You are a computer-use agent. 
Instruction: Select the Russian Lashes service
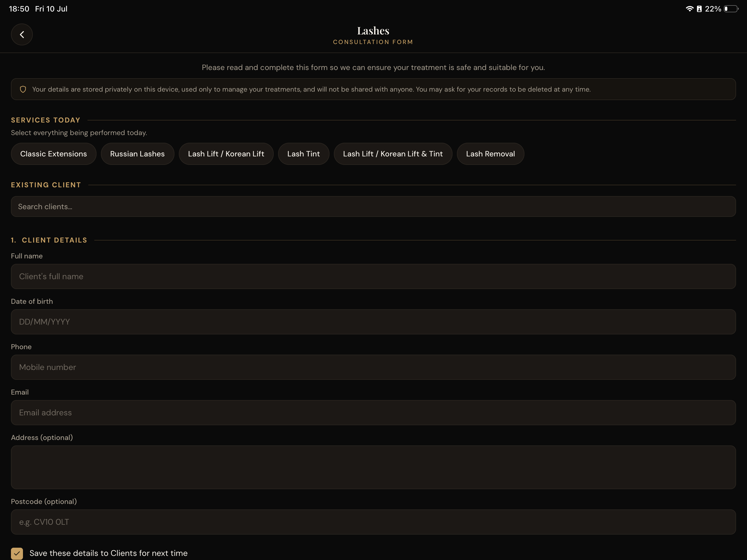[138, 154]
